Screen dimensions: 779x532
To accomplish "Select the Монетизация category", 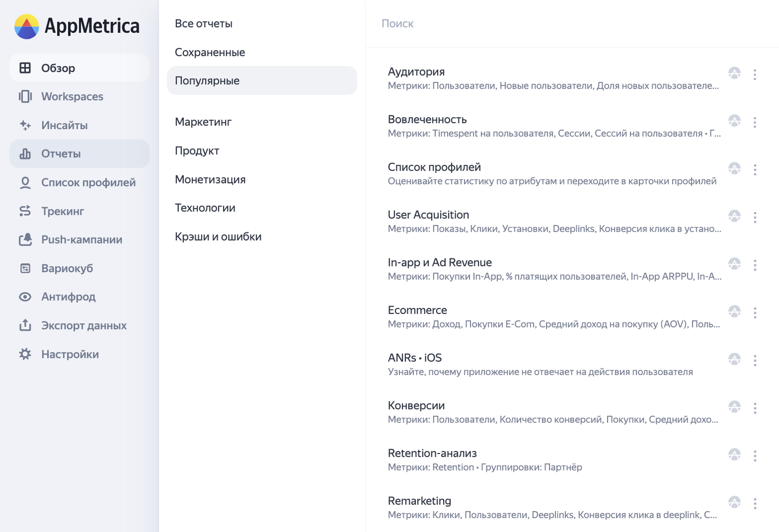I will point(210,179).
